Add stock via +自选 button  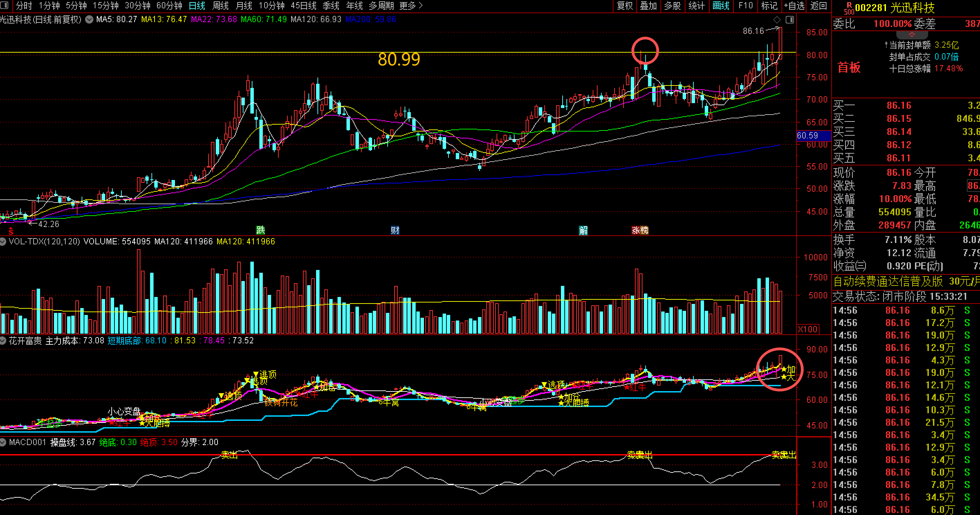pyautogui.click(x=794, y=6)
